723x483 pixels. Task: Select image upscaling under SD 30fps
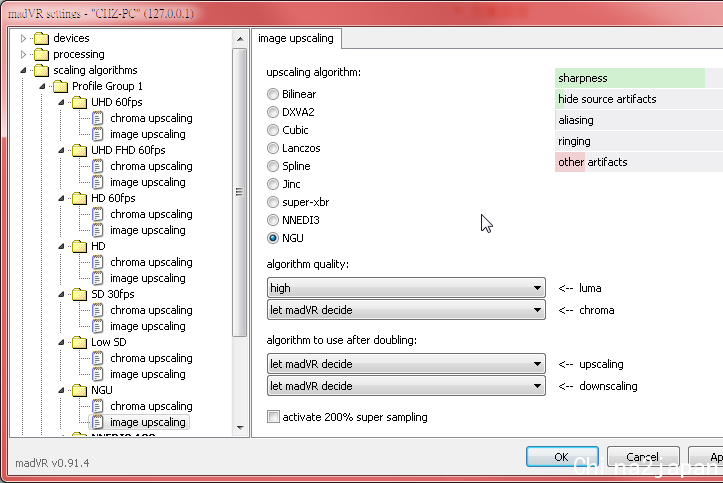click(x=147, y=326)
